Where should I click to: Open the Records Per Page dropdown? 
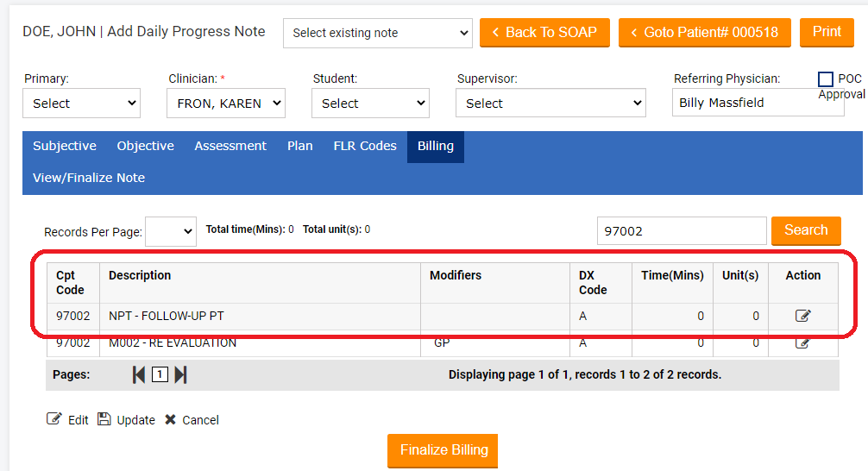171,231
